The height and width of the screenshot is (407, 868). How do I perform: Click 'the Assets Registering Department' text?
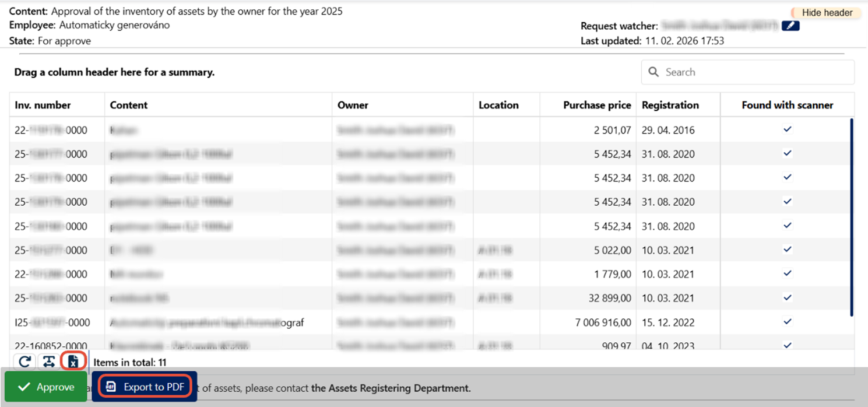coord(391,388)
